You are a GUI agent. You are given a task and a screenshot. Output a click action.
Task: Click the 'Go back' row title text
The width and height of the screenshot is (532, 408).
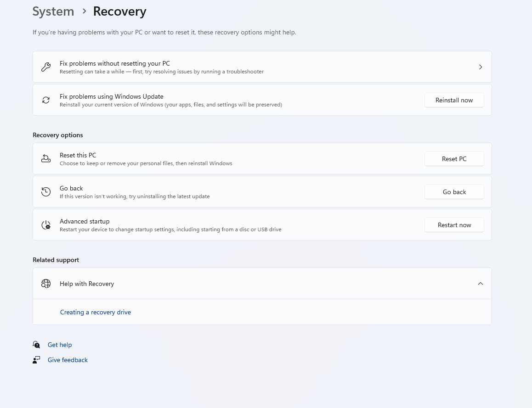coord(71,188)
